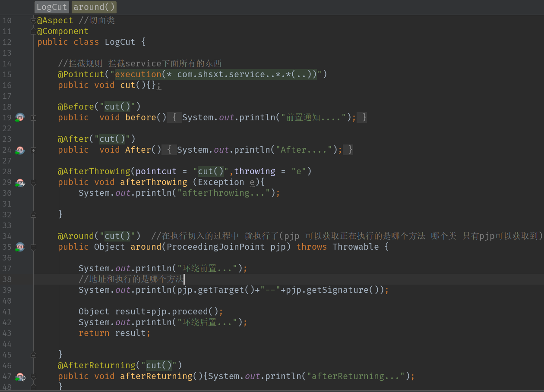Click fold end marker on line 45
544x392 pixels.
click(x=33, y=354)
